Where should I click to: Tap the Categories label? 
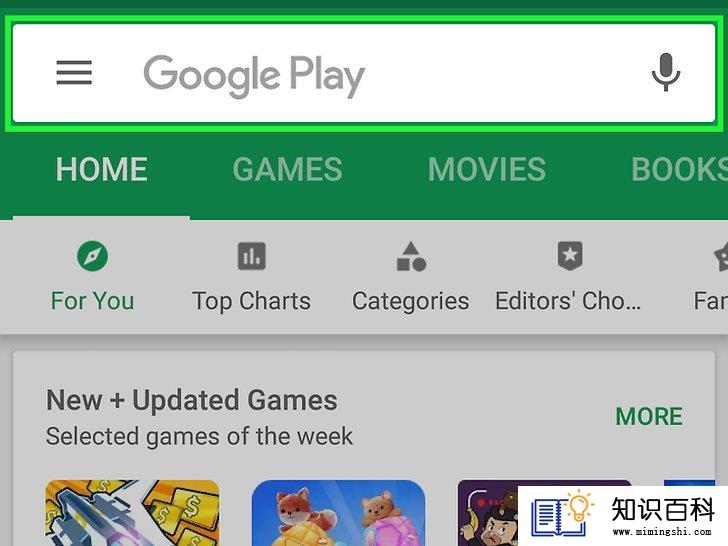coord(410,301)
